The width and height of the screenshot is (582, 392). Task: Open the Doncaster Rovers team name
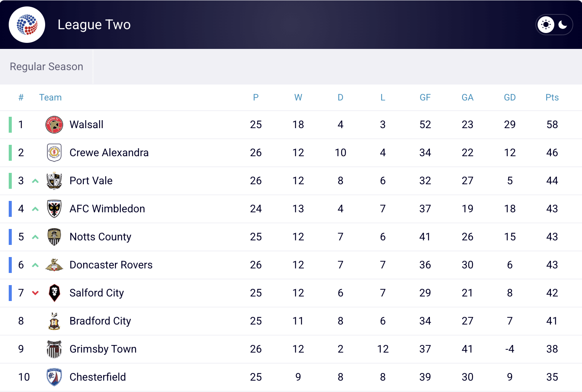[111, 265]
